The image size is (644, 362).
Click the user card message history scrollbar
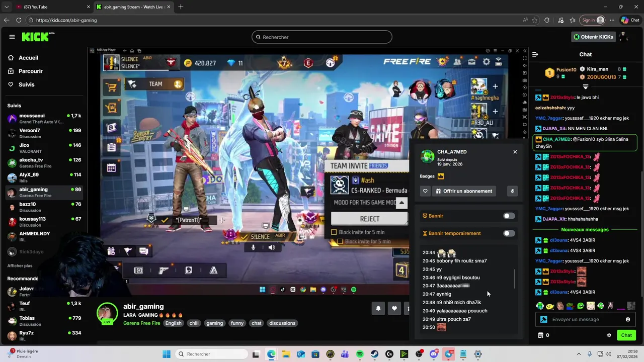(514, 279)
